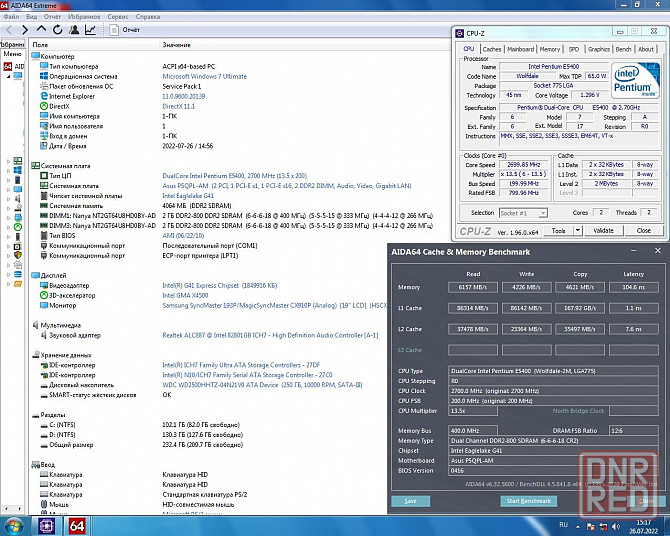Switch to the SPD tab in CPU-Z
This screenshot has height=536, width=670.
[574, 49]
